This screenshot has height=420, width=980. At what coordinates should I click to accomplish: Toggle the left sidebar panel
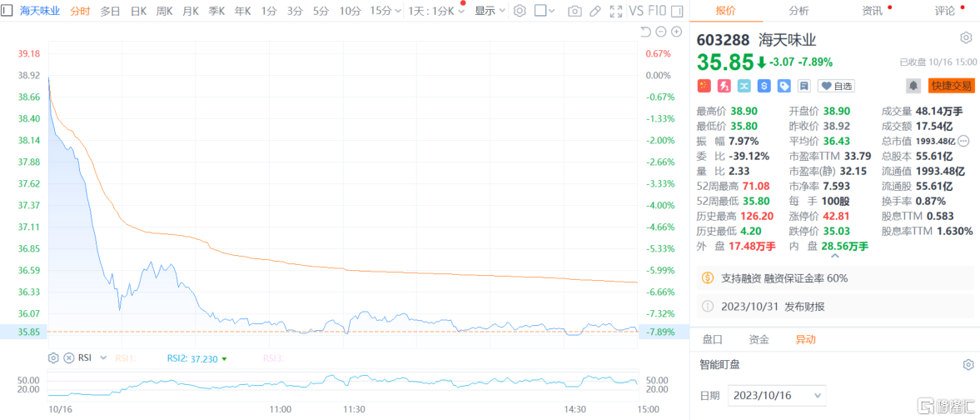7,11
